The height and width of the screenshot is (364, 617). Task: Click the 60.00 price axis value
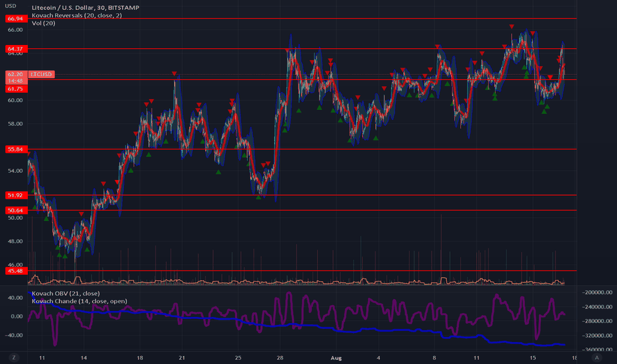click(15, 101)
